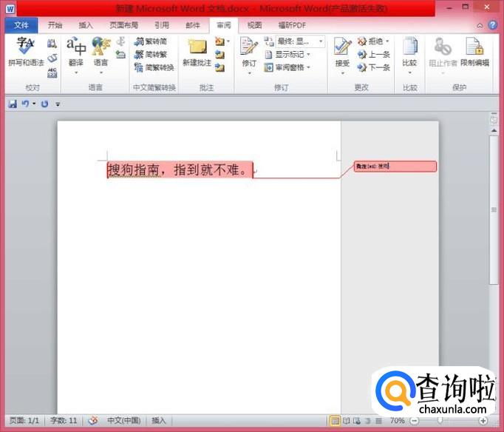This screenshot has width=504, height=432.
Task: Open the 最终: 显示标记 display combo box
Action: (x=300, y=41)
